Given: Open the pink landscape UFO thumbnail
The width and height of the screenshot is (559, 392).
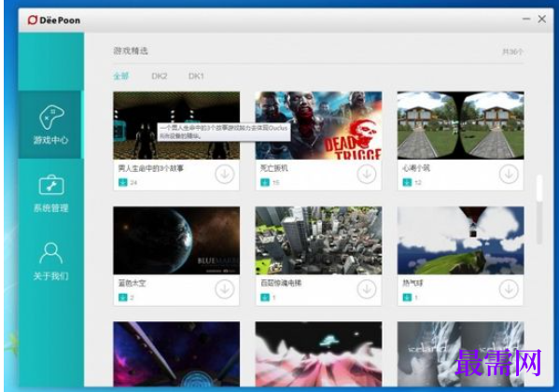Looking at the screenshot, I should coord(318,354).
